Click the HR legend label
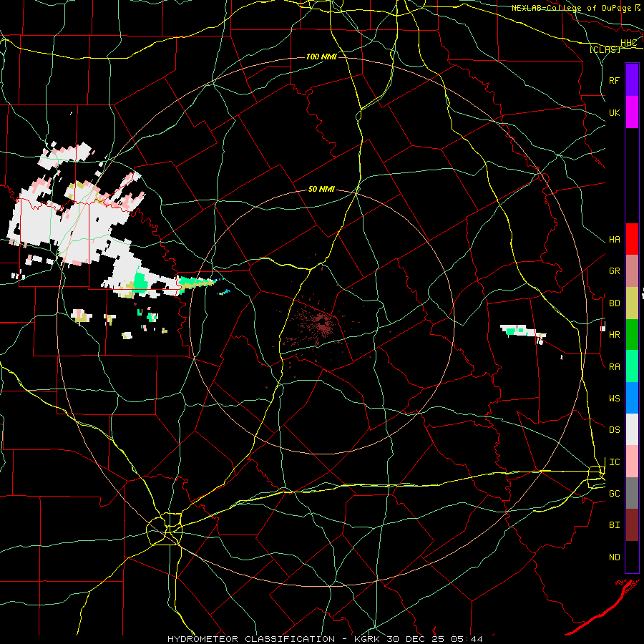Image resolution: width=644 pixels, height=644 pixels. pyautogui.click(x=614, y=335)
